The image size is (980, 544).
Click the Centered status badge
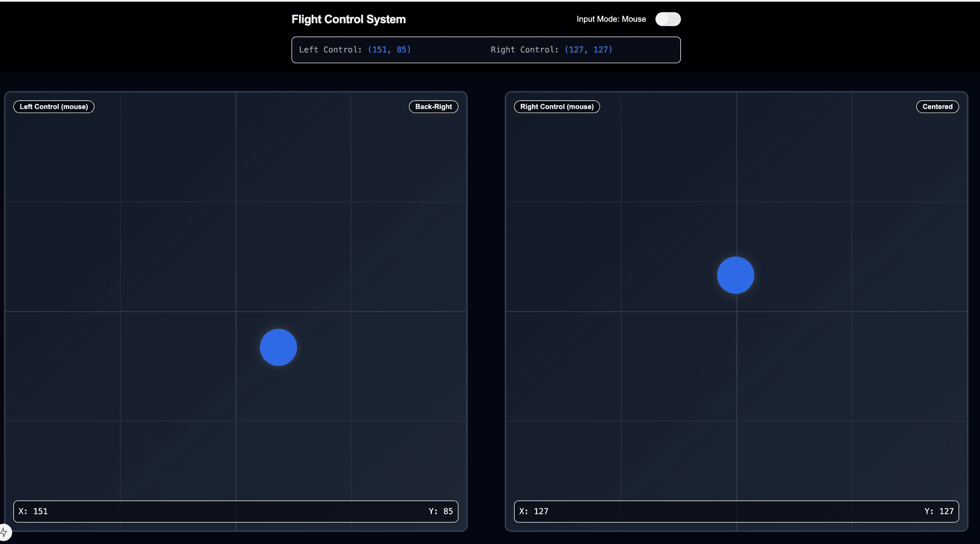point(937,107)
